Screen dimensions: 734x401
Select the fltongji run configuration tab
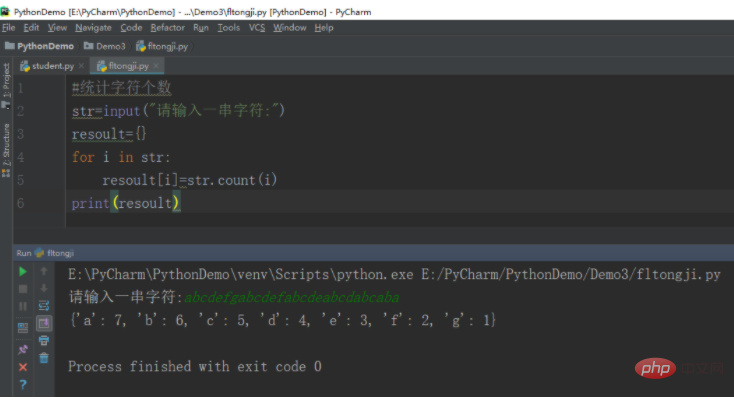pos(58,253)
